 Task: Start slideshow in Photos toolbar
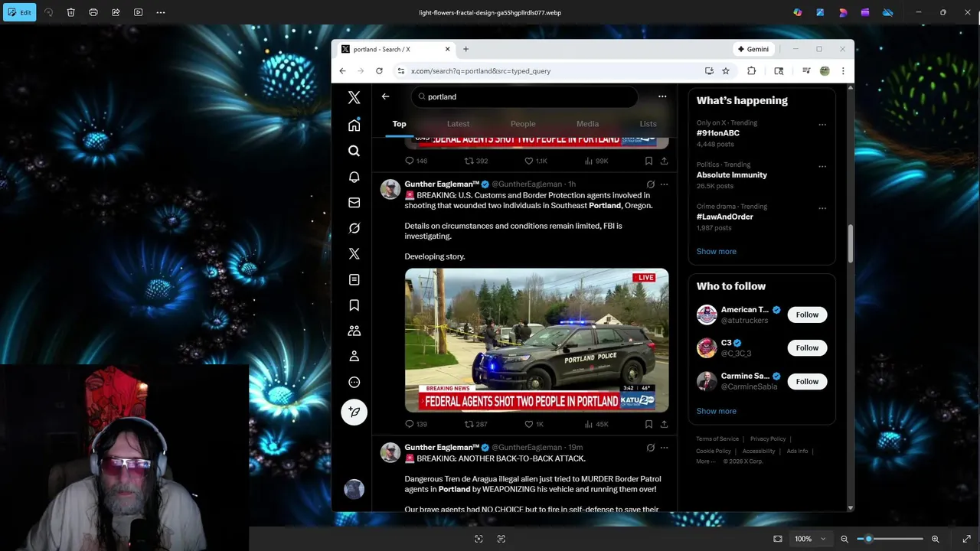pos(138,12)
